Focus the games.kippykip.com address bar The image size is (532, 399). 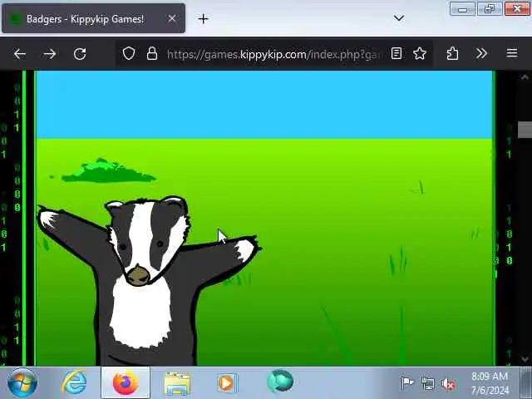[273, 54]
